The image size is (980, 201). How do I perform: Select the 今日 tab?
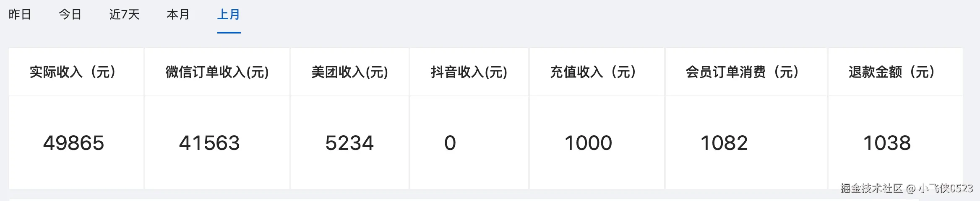point(70,15)
